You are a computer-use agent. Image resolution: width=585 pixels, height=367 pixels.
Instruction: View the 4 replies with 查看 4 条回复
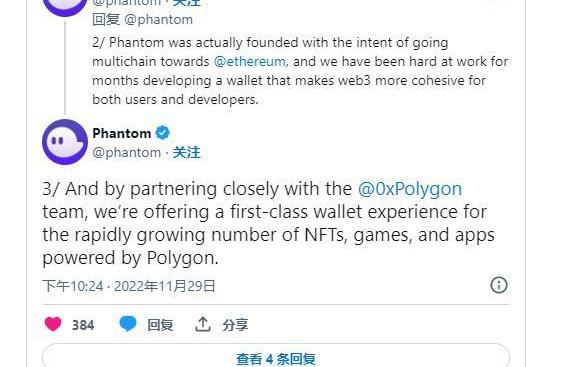[x=276, y=359]
